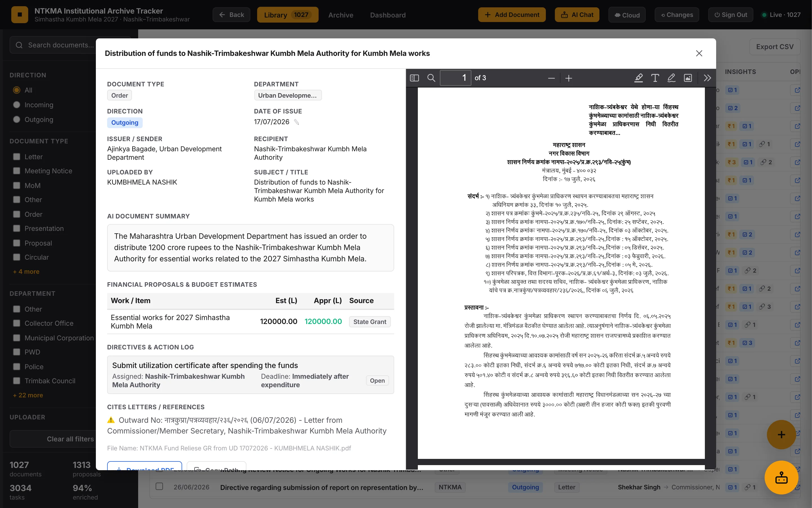Open the PDF find magnifier icon
This screenshot has height=508, width=812.
pyautogui.click(x=431, y=78)
